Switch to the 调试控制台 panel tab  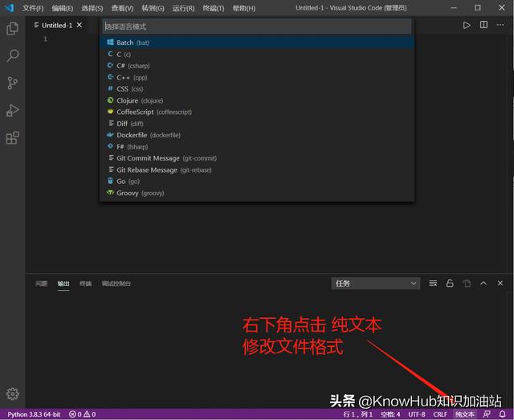[116, 283]
